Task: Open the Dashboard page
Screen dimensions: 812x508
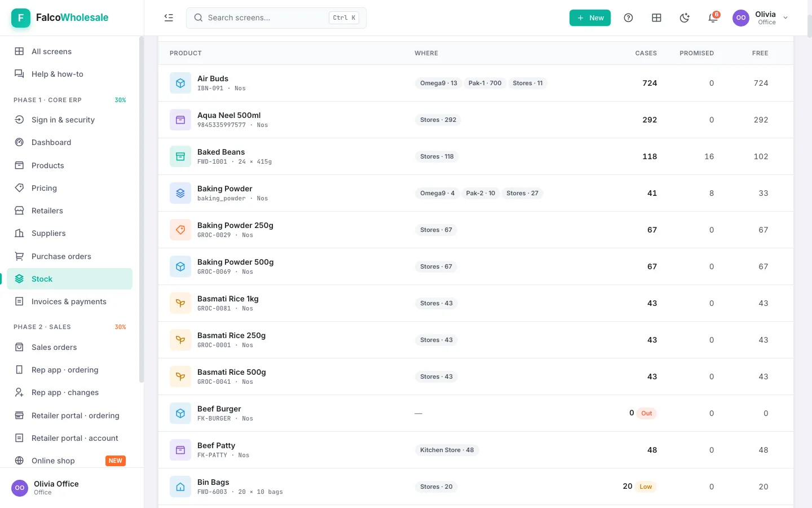Action: pos(70,142)
